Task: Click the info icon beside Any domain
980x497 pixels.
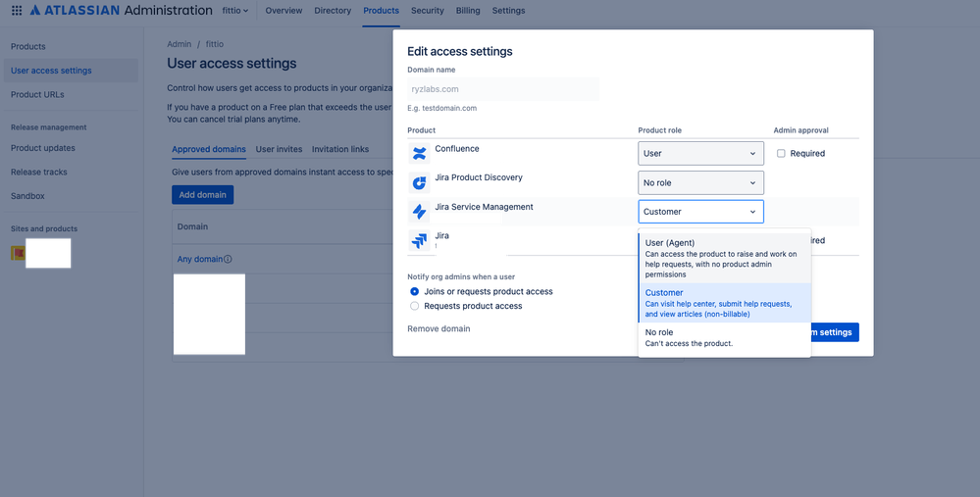Action: [229, 259]
